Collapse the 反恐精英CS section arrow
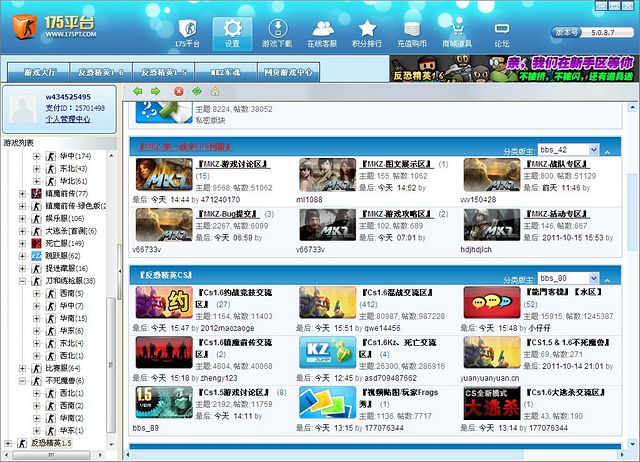The height and width of the screenshot is (462, 640). [x=607, y=280]
